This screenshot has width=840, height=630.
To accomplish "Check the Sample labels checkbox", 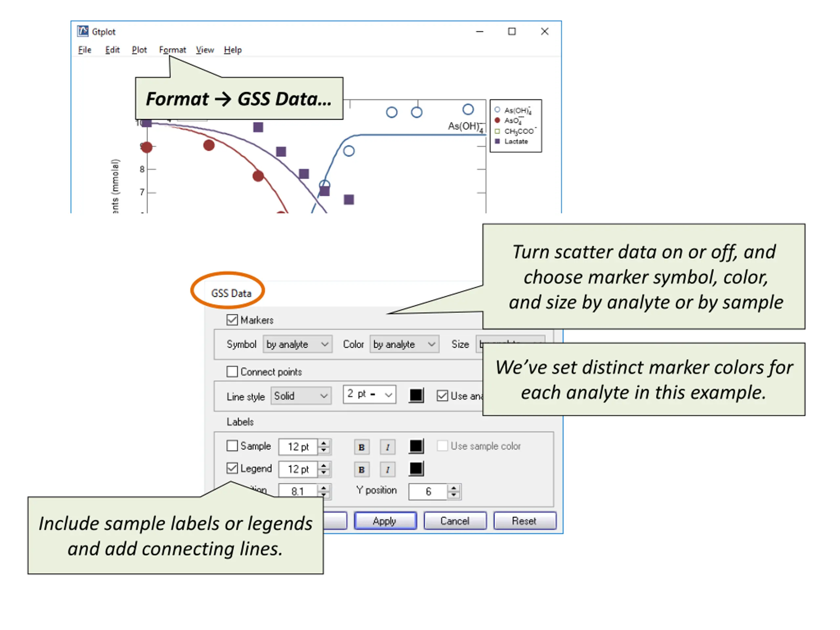I will (232, 446).
